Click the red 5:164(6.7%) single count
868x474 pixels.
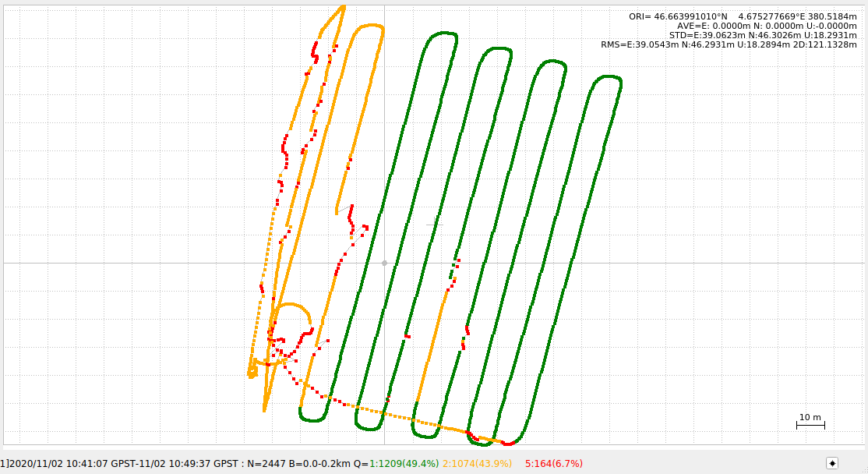point(554,464)
